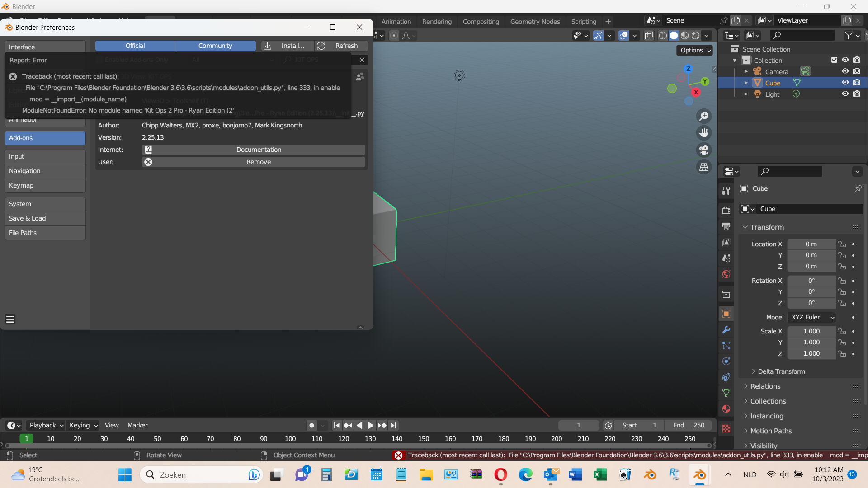Open the Particles properties tab

[726, 346]
